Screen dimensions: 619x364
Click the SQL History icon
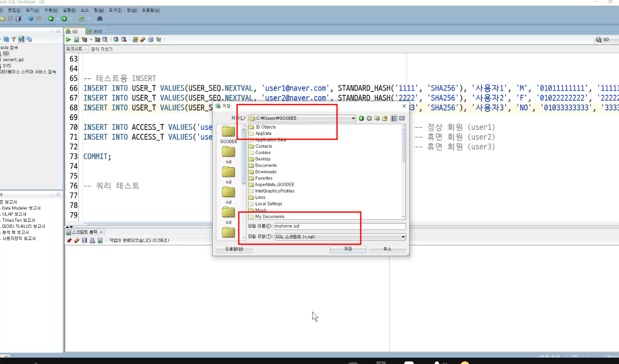150,39
